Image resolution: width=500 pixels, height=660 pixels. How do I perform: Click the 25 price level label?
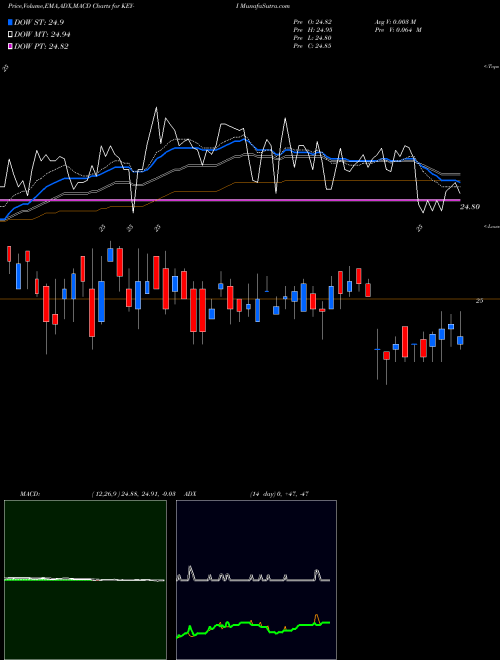(479, 301)
